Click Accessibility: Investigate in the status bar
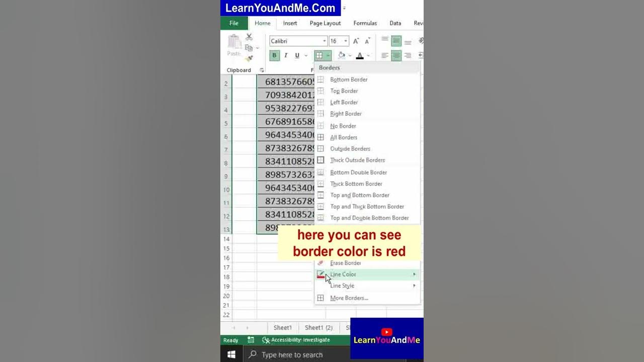The image size is (644, 362). point(296,340)
